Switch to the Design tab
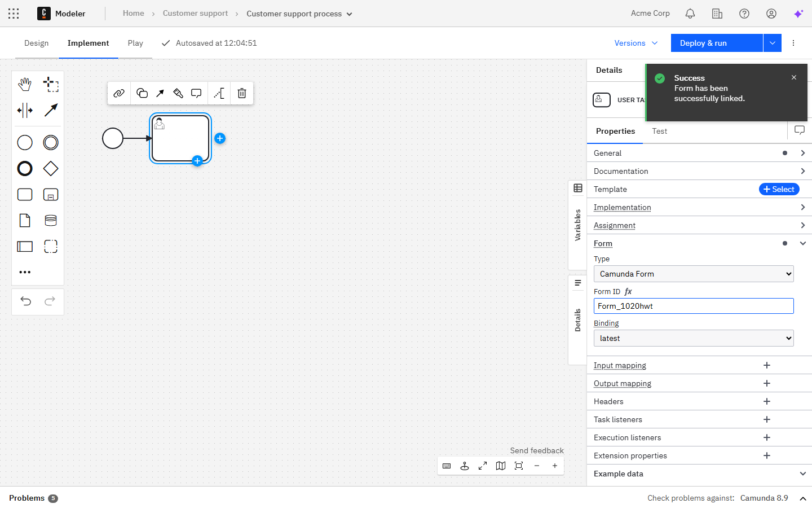 pos(36,43)
